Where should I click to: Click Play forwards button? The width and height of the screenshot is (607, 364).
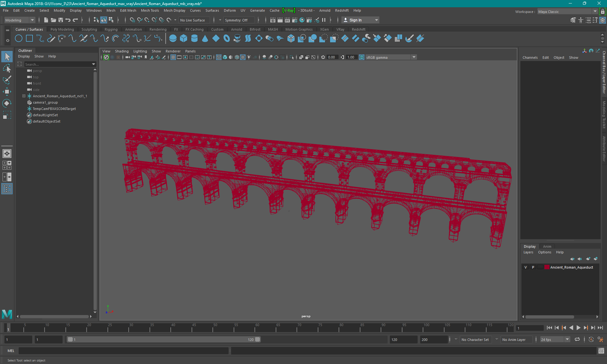point(578,328)
